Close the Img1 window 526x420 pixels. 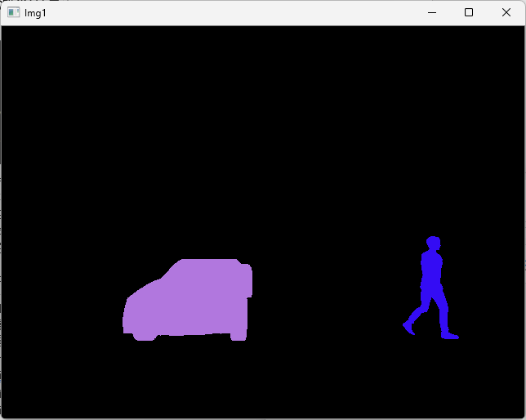click(x=506, y=13)
